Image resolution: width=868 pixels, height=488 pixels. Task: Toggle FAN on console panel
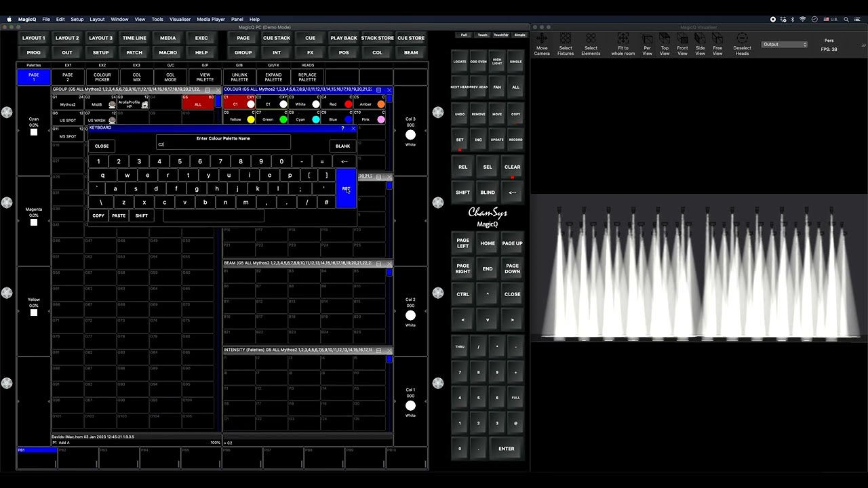pos(497,87)
